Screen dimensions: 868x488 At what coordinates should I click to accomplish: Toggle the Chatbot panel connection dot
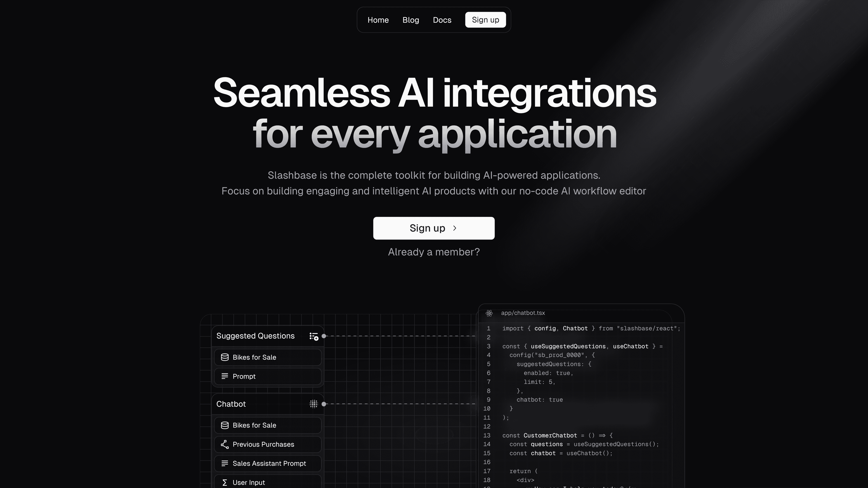tap(324, 404)
